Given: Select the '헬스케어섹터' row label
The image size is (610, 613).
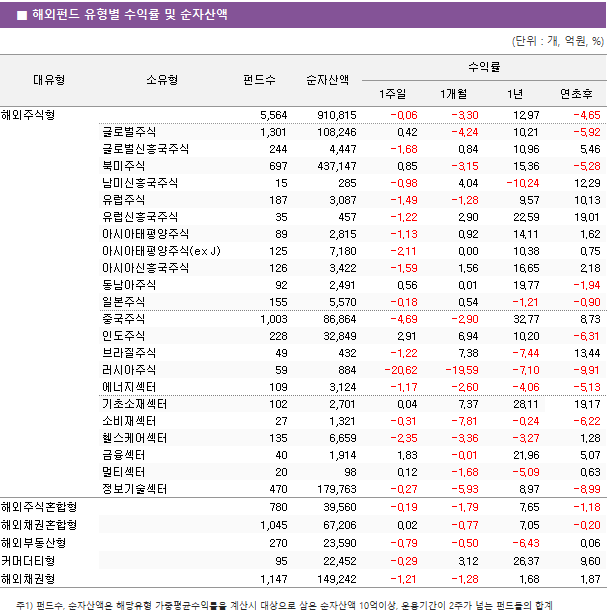Looking at the screenshot, I should [135, 438].
